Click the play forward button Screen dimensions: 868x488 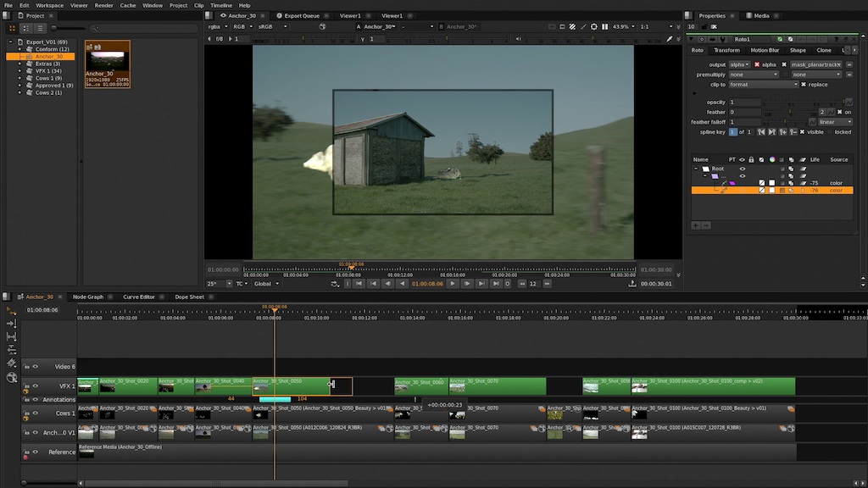(452, 284)
